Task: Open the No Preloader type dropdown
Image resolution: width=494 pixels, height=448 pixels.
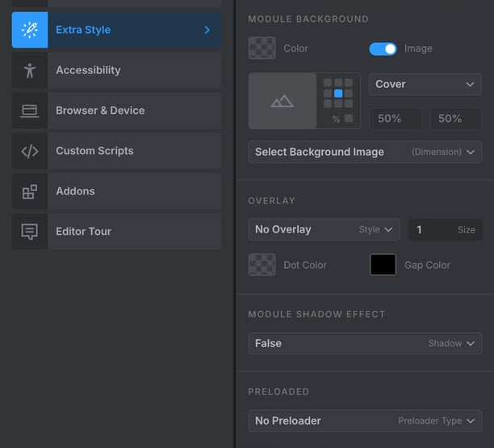Action: click(x=365, y=421)
